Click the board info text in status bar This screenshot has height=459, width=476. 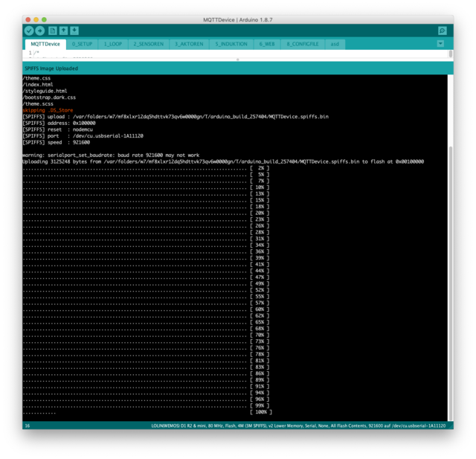coord(298,426)
